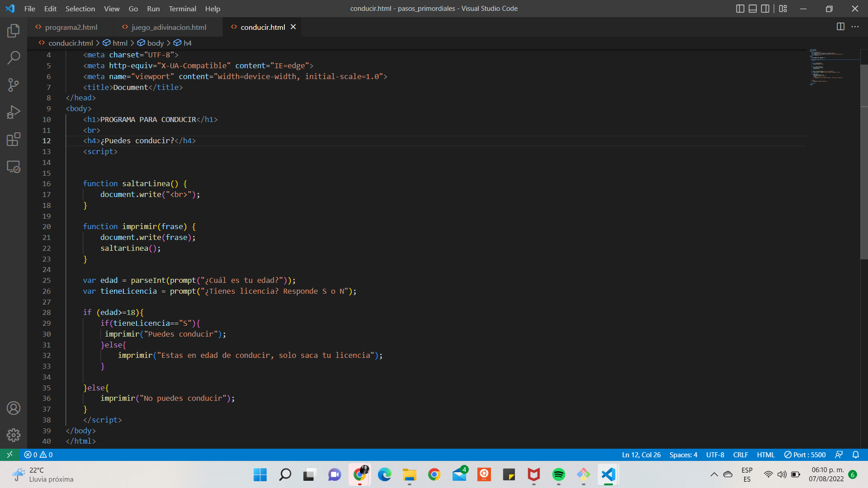Change indentation via Spaces: 4
This screenshot has height=488, width=868.
[x=683, y=455]
